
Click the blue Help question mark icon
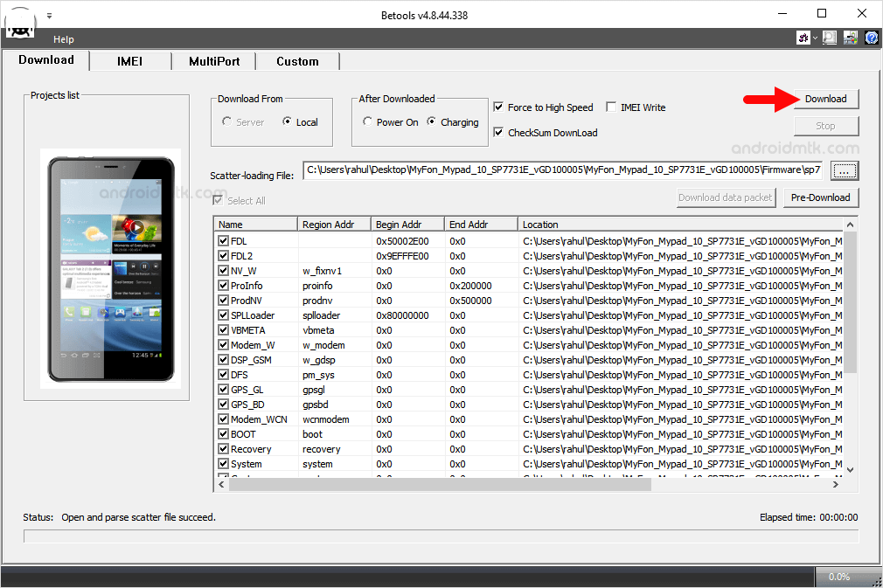pos(870,38)
